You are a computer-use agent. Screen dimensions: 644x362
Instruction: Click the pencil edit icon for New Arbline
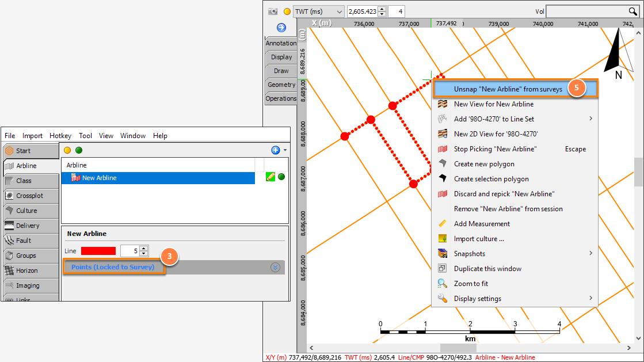pyautogui.click(x=270, y=177)
